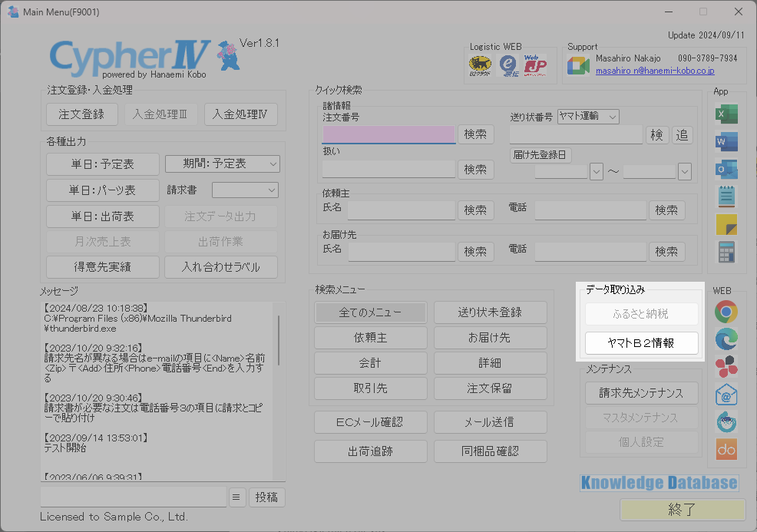Click the 入れ合わせラベル button
The height and width of the screenshot is (532, 757).
click(x=221, y=267)
